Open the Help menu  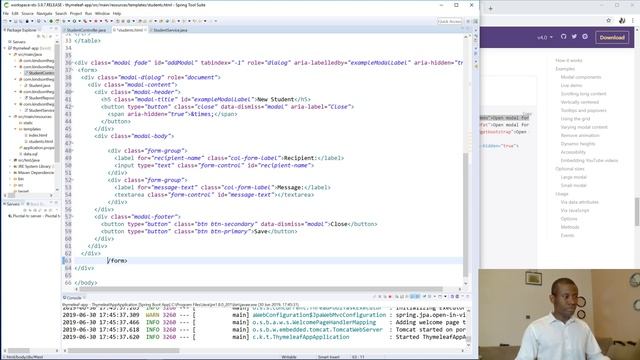117,13
